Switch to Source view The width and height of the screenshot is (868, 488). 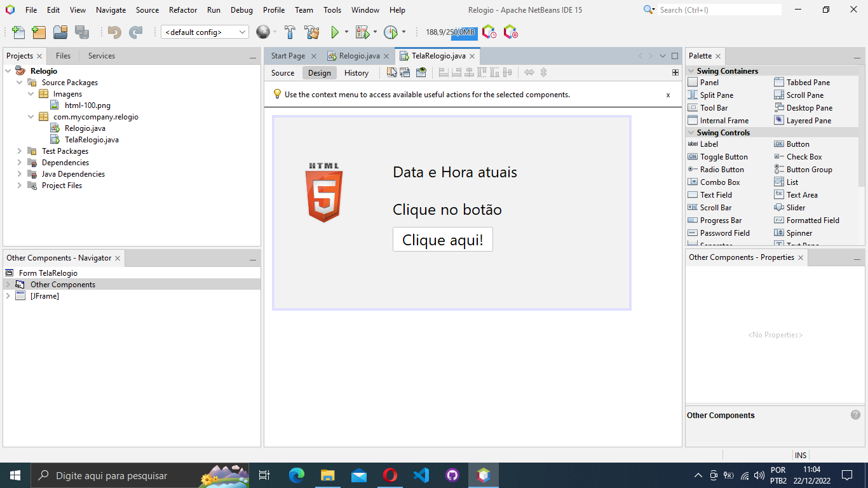tap(283, 73)
